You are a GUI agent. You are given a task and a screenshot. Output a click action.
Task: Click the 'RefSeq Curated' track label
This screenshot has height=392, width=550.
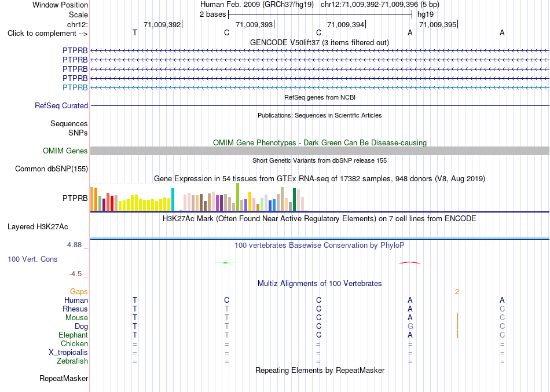[x=61, y=105]
